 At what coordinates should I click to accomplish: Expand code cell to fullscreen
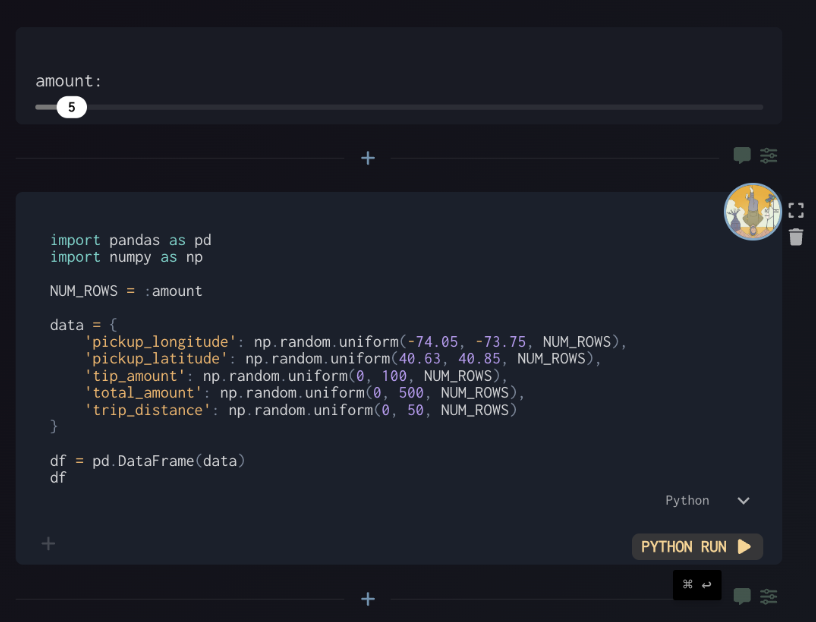[x=796, y=210]
